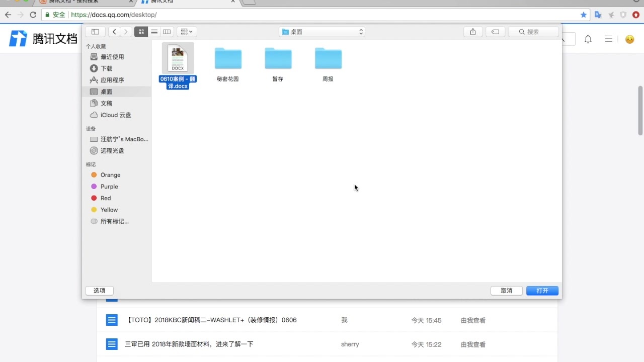Select the 周报 folder
The height and width of the screenshot is (362, 644).
pos(328,64)
